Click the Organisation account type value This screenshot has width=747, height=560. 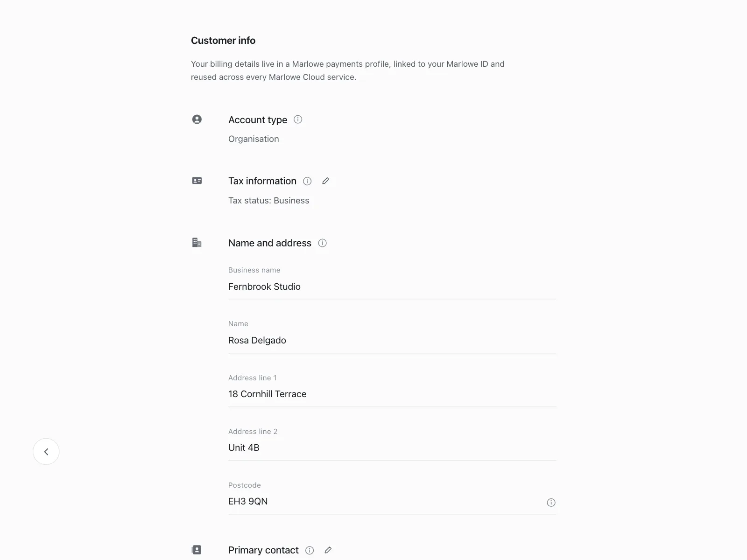(x=254, y=139)
